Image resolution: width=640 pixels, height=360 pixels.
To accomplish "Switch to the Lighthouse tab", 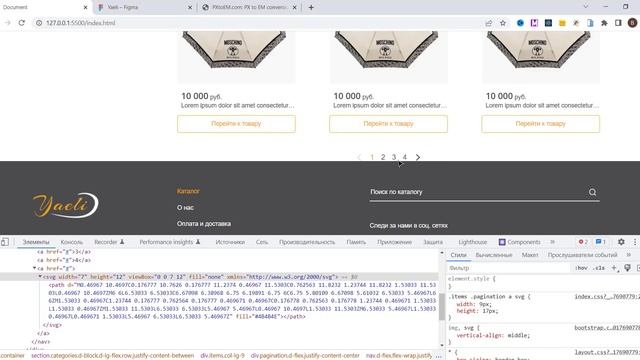I will point(472,242).
